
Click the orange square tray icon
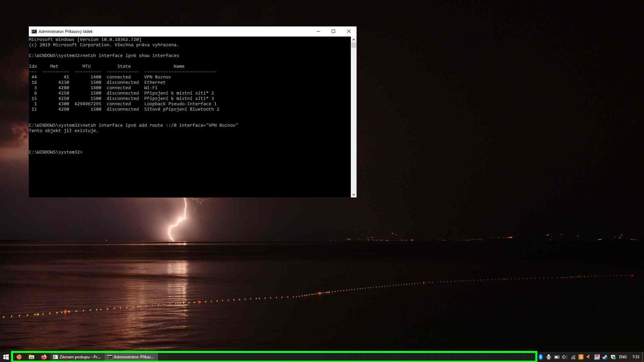[581, 357]
